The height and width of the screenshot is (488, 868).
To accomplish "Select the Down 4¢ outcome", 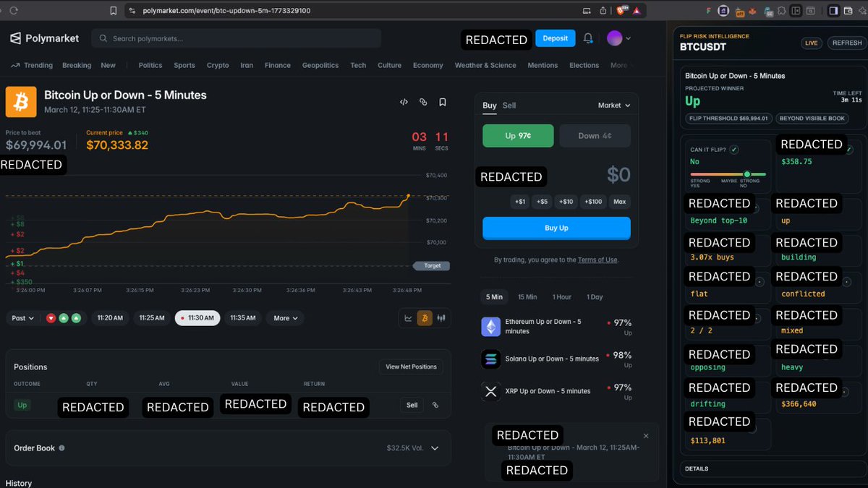I will point(595,136).
